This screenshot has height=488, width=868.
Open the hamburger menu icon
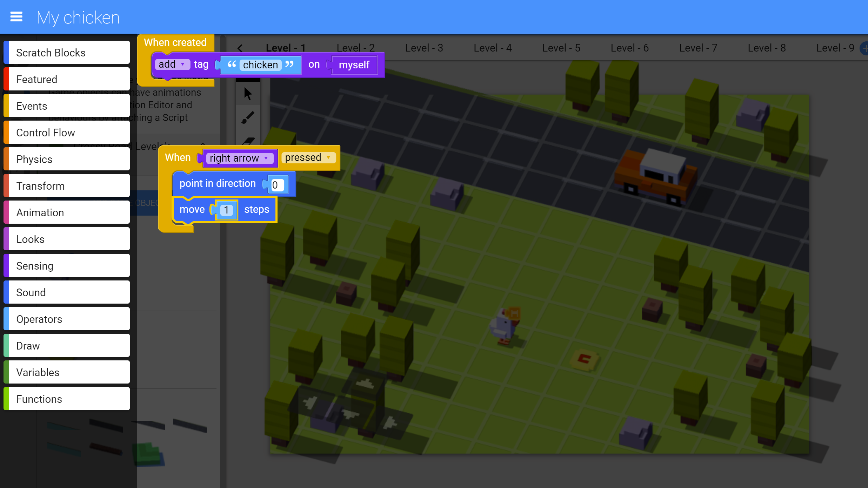[16, 16]
